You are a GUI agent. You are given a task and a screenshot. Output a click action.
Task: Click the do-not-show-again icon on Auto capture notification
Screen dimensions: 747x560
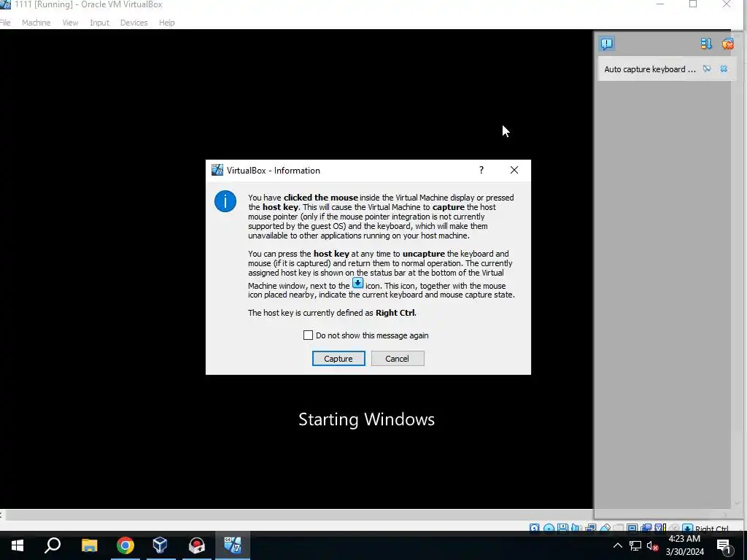click(x=707, y=69)
